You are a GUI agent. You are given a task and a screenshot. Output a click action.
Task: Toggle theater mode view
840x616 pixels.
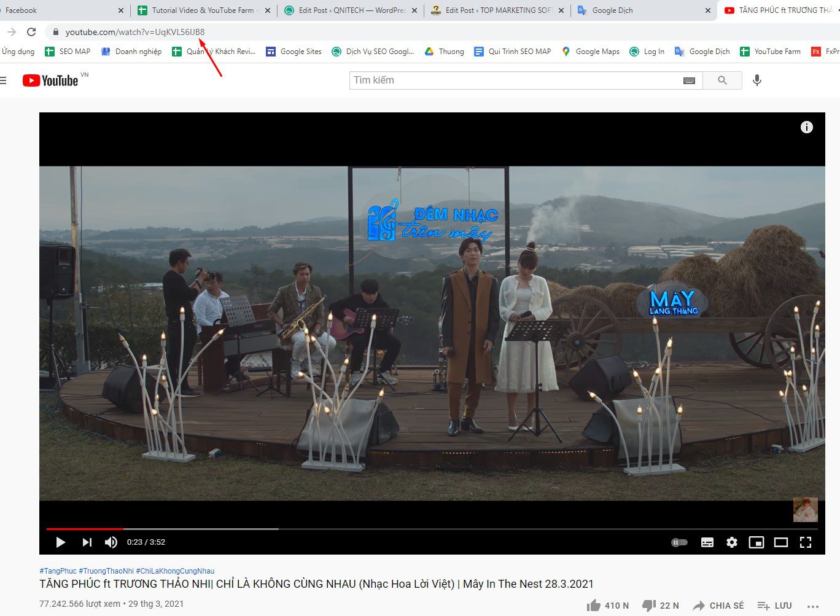[781, 542]
